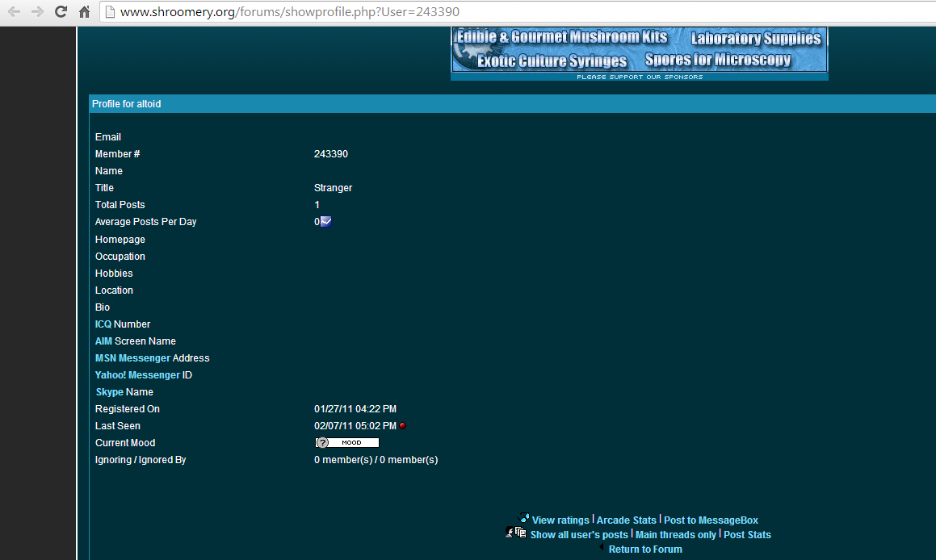Open the posts-per-day graph icon
Viewport: 936px width, 560px height.
point(326,222)
